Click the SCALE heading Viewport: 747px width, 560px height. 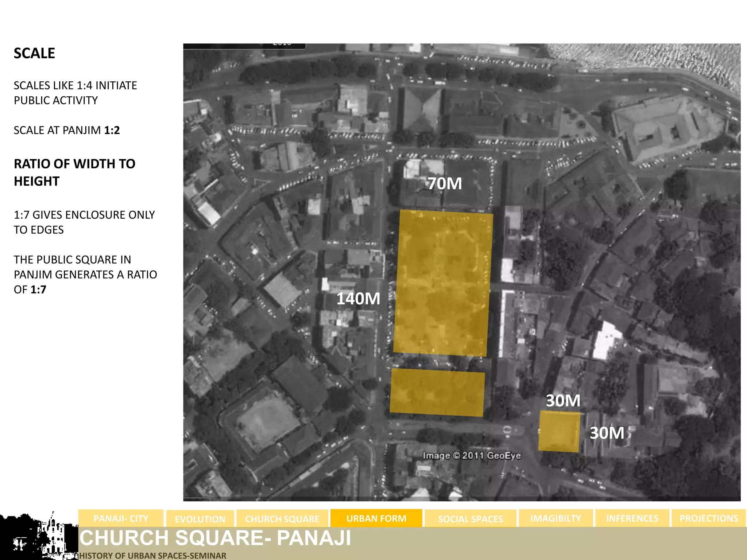[34, 53]
